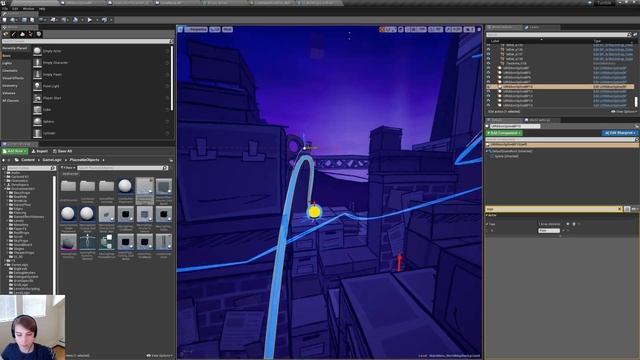This screenshot has height=360, width=640.
Task: Select the All Classes category
Action: [x=11, y=100]
